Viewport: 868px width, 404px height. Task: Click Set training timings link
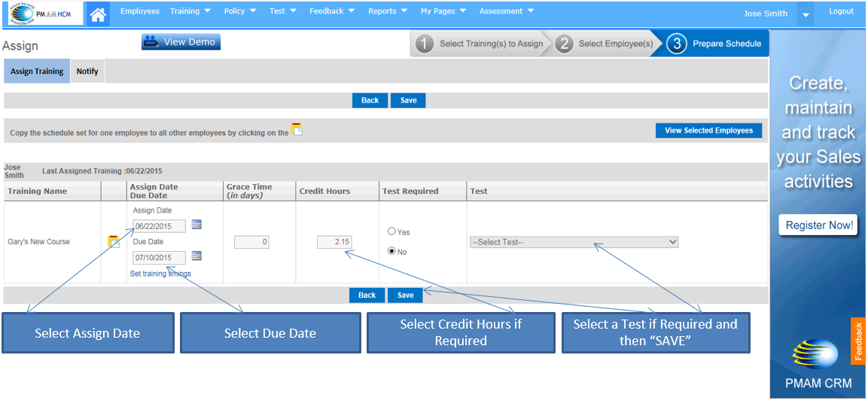(x=160, y=274)
